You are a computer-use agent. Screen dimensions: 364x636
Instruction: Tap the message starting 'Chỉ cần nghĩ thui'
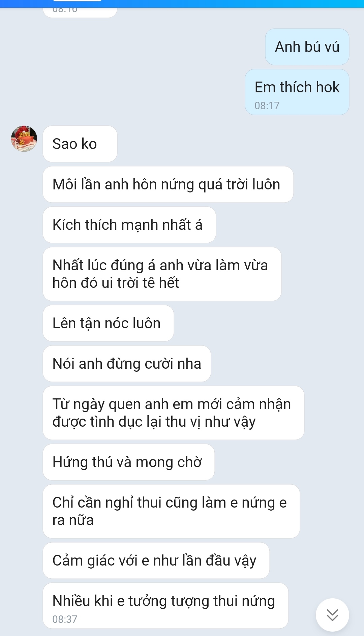[x=171, y=511]
